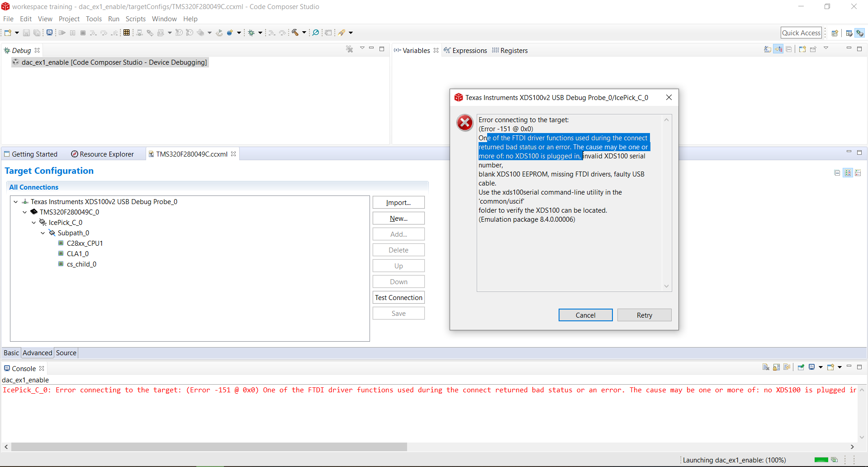Viewport: 868px width, 467px height.
Task: Switch to the Getting Started tab
Action: (x=31, y=154)
